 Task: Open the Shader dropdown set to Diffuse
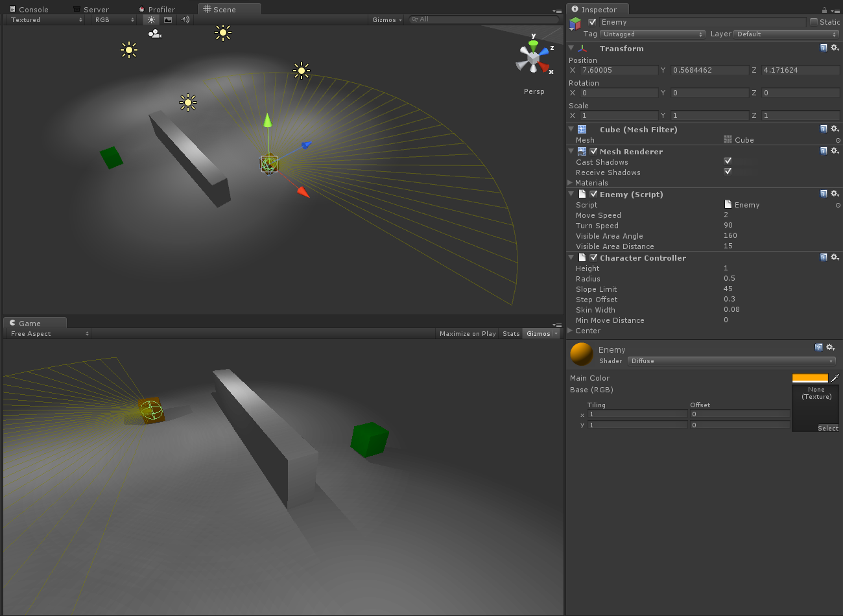tap(731, 361)
